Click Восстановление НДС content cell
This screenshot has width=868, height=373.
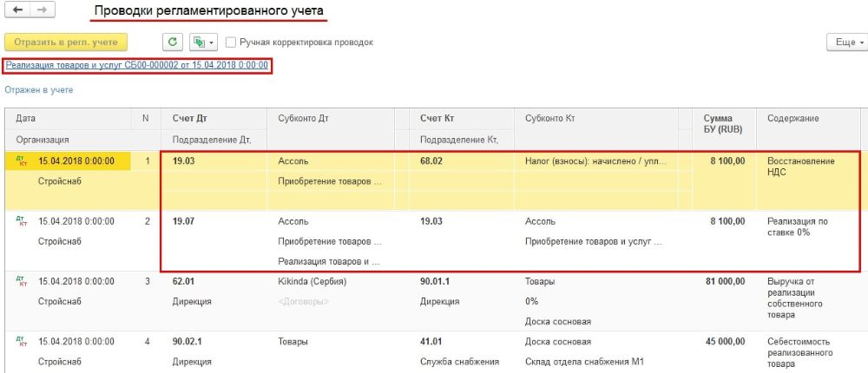[801, 167]
